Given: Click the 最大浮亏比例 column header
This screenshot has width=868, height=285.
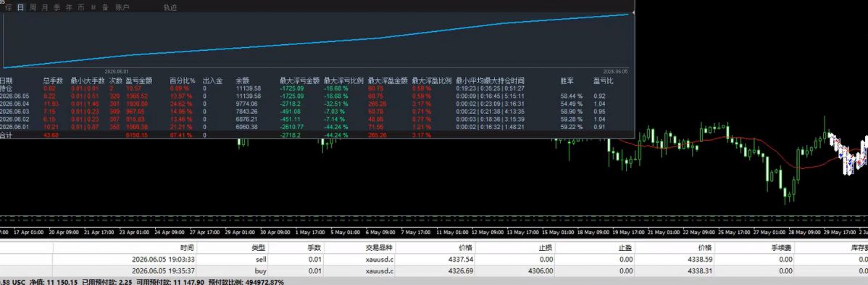Looking at the screenshot, I should pyautogui.click(x=343, y=81).
